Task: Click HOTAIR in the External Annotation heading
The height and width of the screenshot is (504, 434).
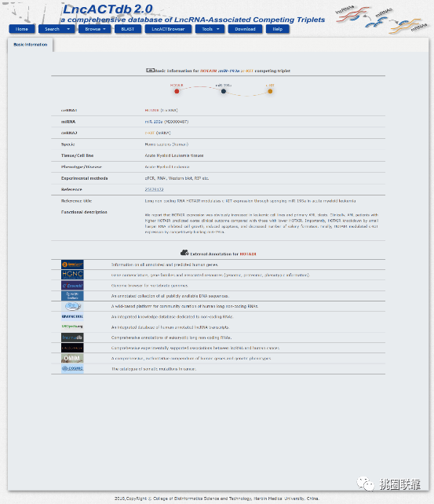Action: [248, 254]
